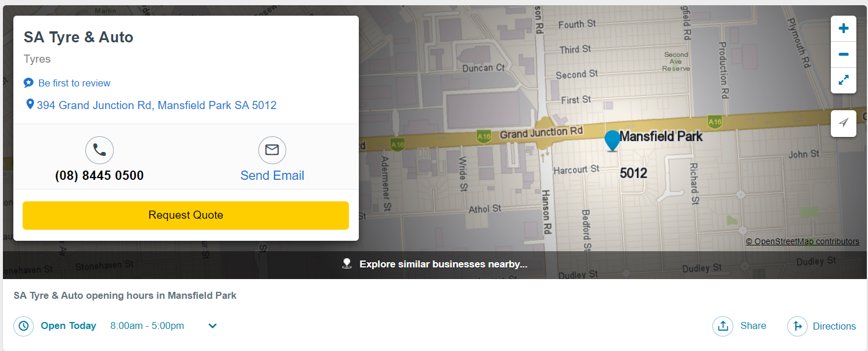Click the clock icon beside Open Today
The height and width of the screenshot is (351, 868).
pos(23,326)
